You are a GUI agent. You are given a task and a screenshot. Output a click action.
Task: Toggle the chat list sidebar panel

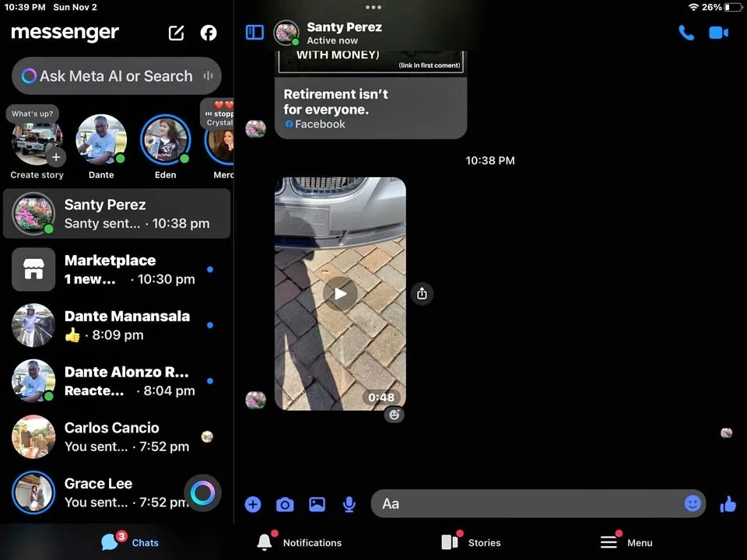pos(254,33)
